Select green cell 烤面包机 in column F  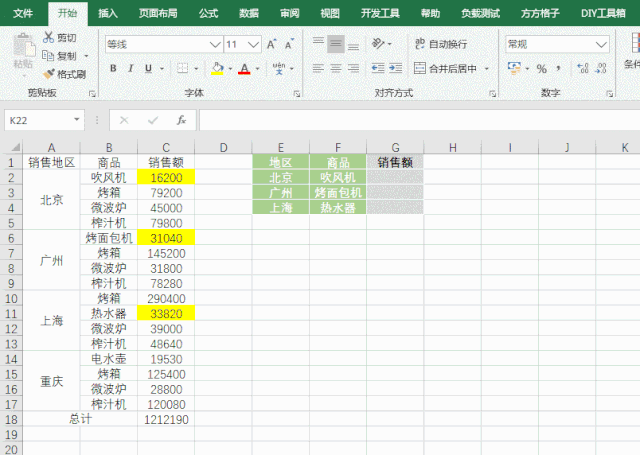coord(338,192)
